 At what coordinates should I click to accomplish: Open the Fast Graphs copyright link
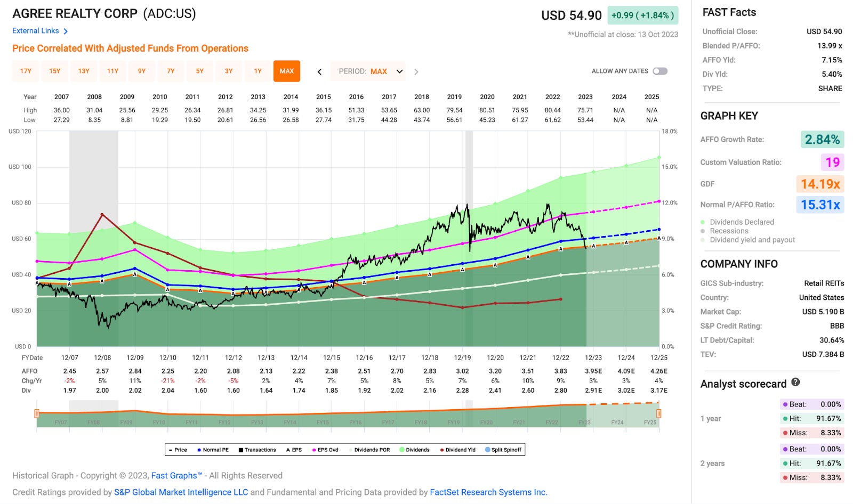pos(176,476)
